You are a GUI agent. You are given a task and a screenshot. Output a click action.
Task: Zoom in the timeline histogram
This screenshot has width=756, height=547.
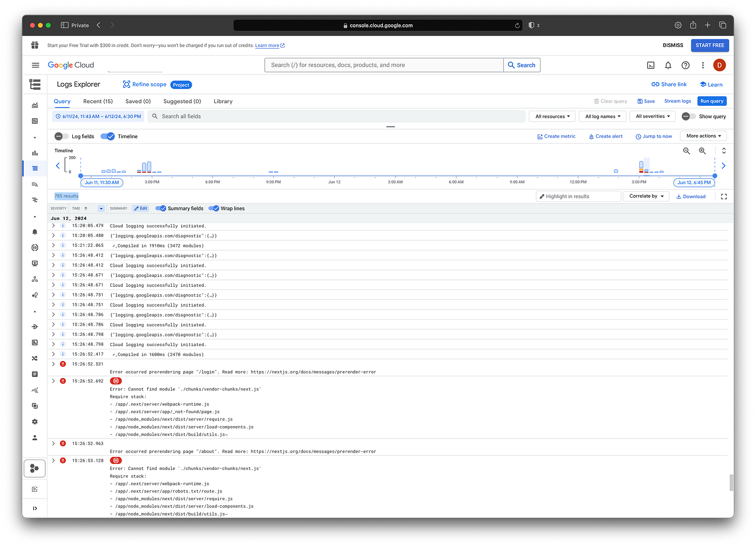pyautogui.click(x=703, y=151)
